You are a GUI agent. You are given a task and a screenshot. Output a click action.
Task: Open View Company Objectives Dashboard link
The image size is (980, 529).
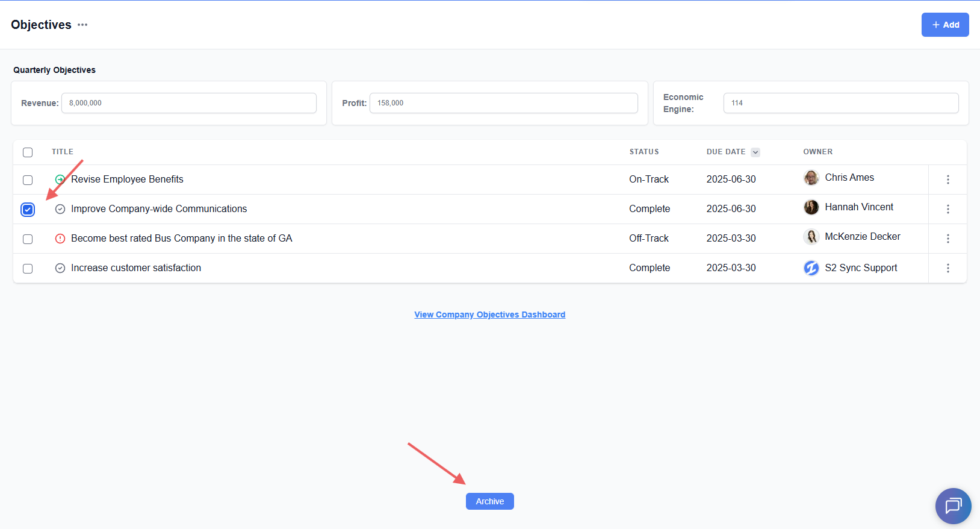[x=489, y=315]
